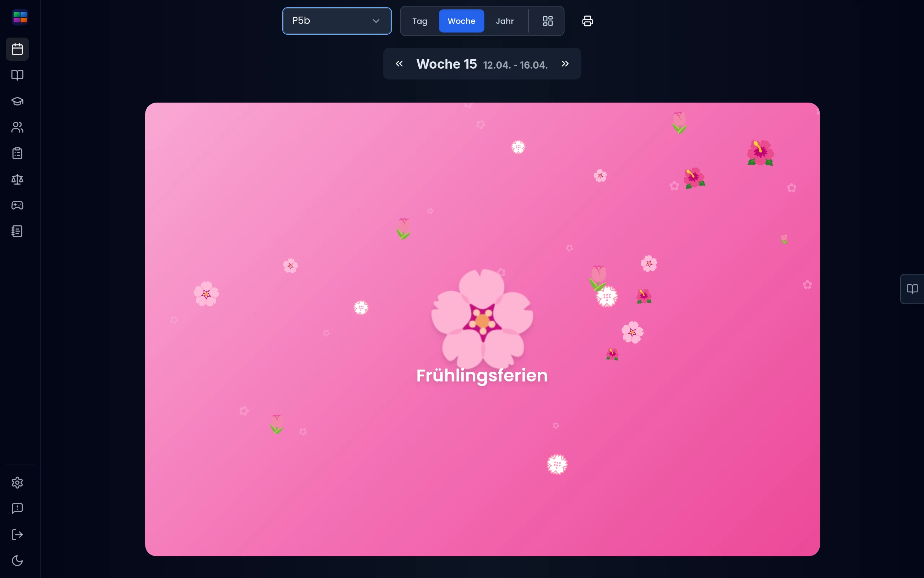Switch to the Jahr view
The height and width of the screenshot is (578, 924).
click(x=505, y=21)
